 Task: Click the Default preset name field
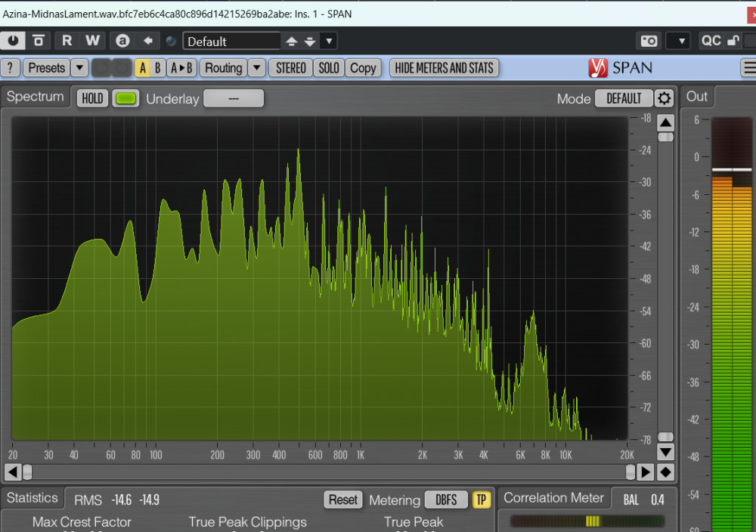231,42
